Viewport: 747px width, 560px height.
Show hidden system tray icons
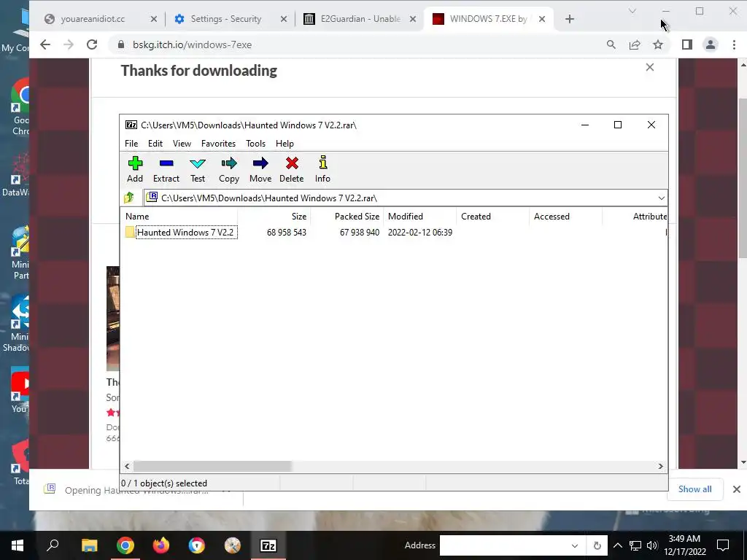coord(617,545)
